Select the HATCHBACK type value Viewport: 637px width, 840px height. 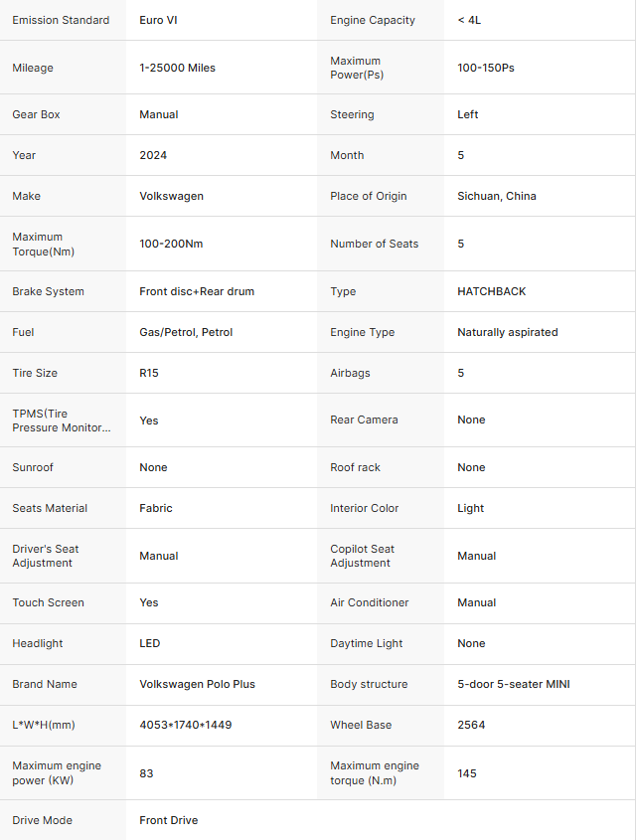(x=491, y=291)
